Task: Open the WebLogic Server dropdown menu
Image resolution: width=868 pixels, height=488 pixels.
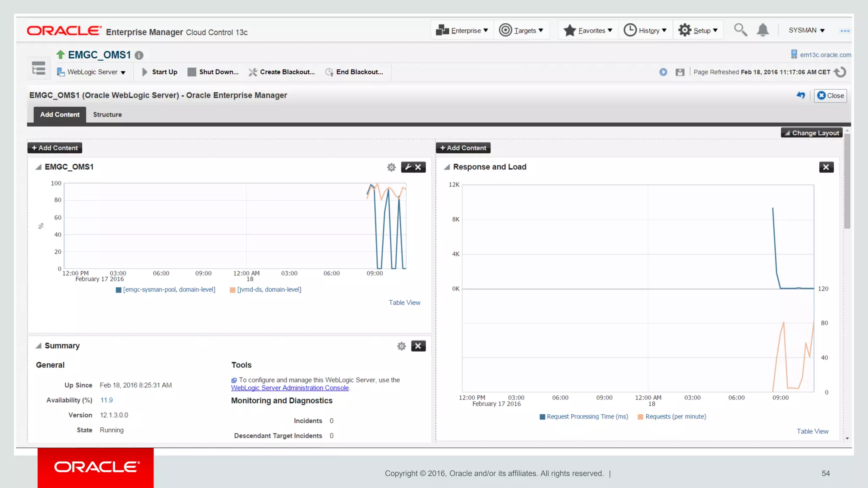Action: coord(92,72)
